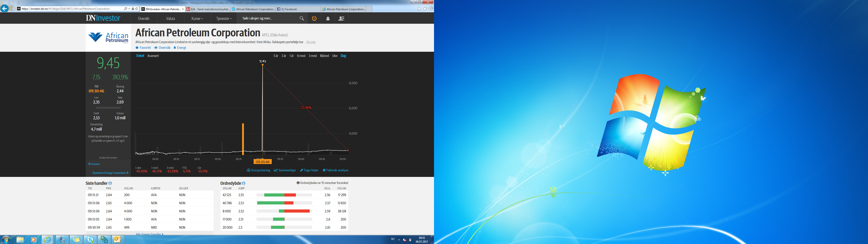Open the Internet Explorer favorites star icon
The image size is (868, 244).
pyautogui.click(x=425, y=9)
